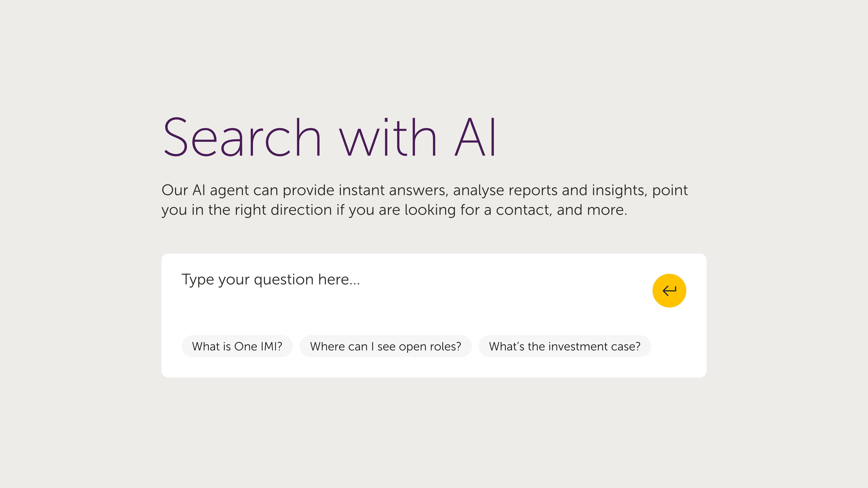
Task: Ask about One IMI via the suggestion pill
Action: (237, 346)
